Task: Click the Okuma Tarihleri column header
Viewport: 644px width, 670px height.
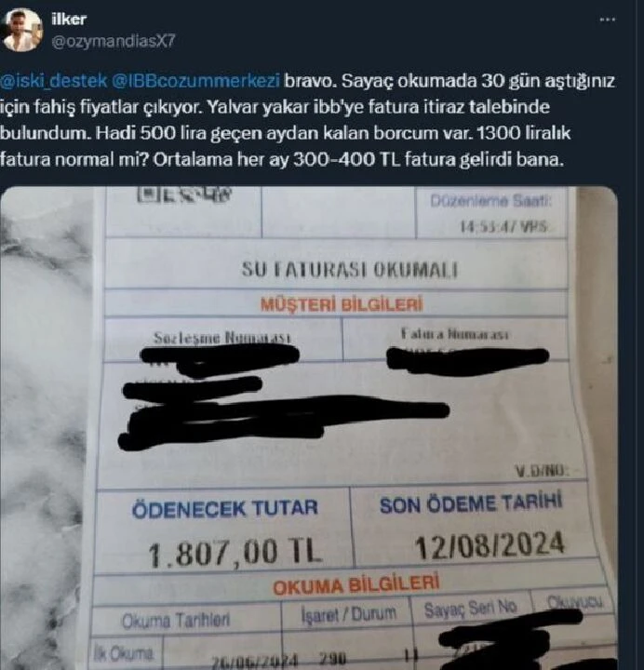Action: coord(176,621)
